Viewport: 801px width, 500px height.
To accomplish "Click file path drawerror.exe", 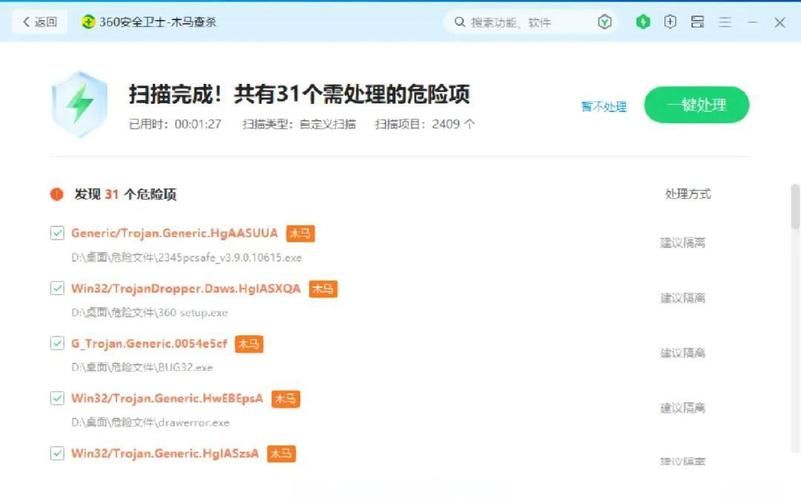I will pos(151,422).
